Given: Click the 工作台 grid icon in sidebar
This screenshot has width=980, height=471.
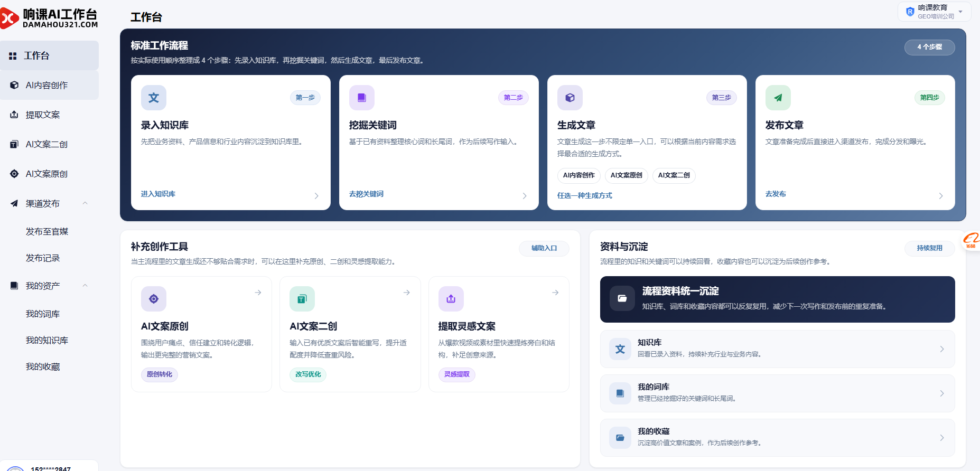Looking at the screenshot, I should coord(13,56).
